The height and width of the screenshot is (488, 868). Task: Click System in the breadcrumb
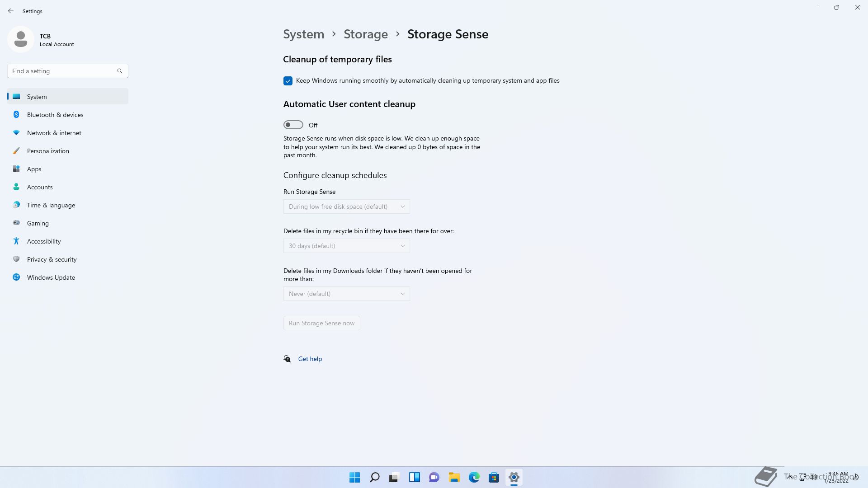304,34
